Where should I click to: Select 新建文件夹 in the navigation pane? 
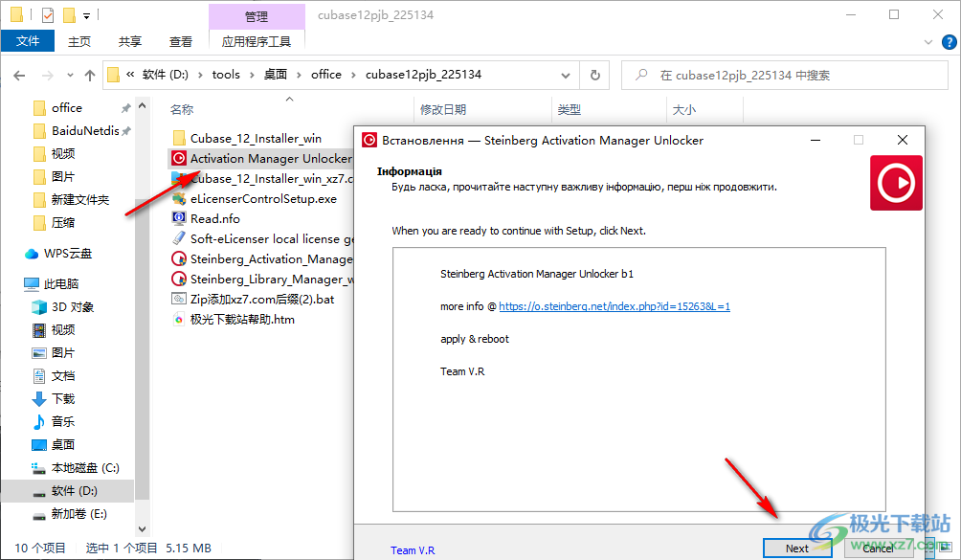[x=80, y=200]
